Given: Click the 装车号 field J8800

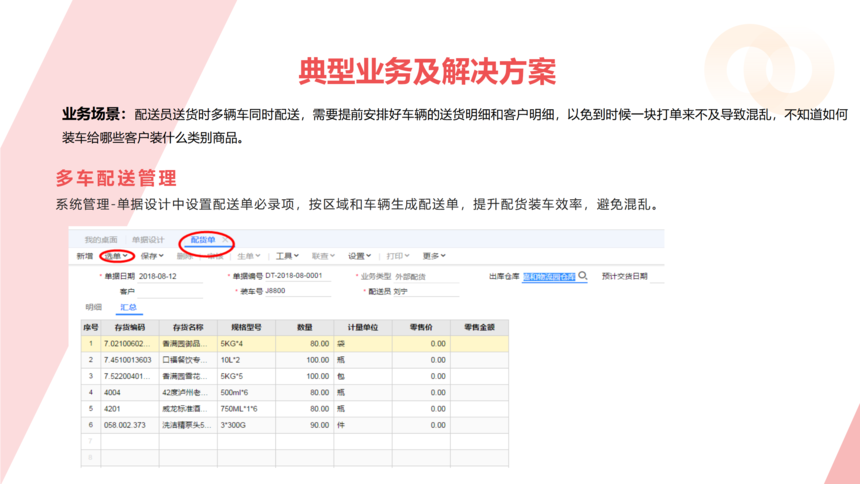Looking at the screenshot, I should click(x=297, y=291).
